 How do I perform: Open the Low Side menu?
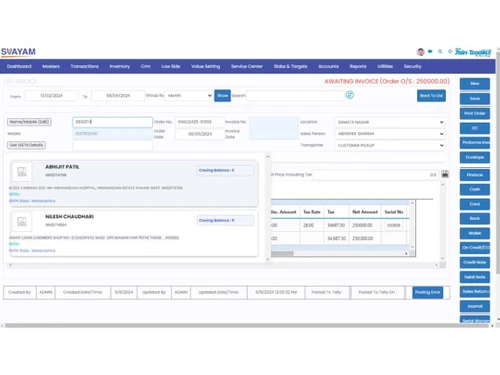pyautogui.click(x=171, y=66)
